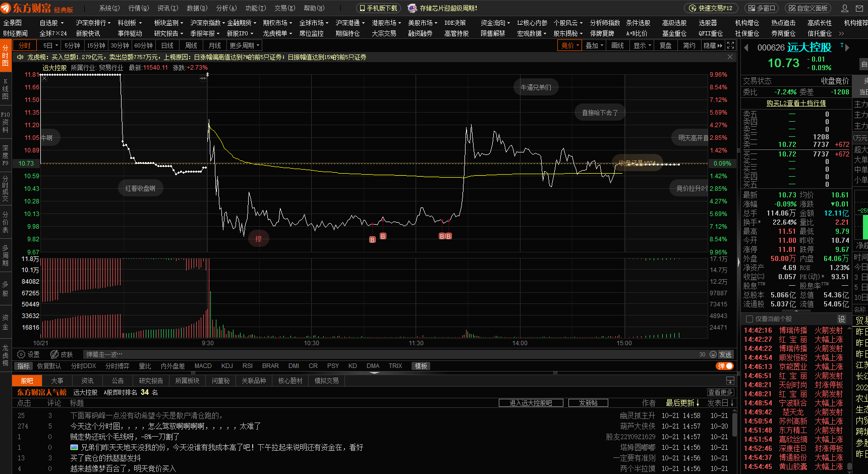868x474 pixels.
Task: Toggle the 弹 bullet comments switch
Action: pyautogui.click(x=725, y=366)
